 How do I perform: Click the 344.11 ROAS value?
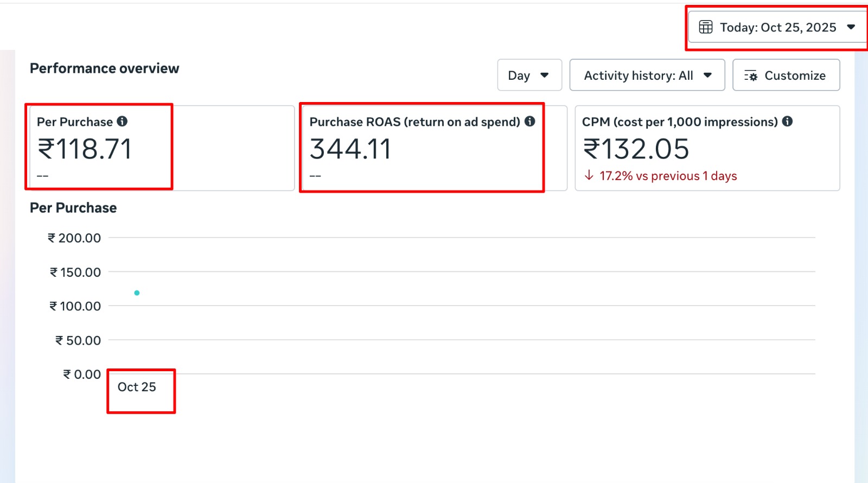pyautogui.click(x=350, y=149)
